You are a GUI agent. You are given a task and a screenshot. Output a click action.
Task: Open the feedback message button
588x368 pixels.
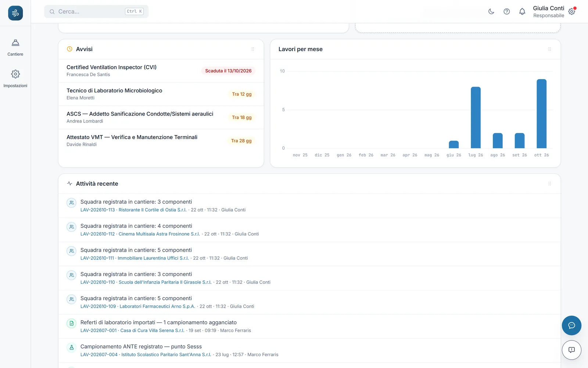(571, 350)
